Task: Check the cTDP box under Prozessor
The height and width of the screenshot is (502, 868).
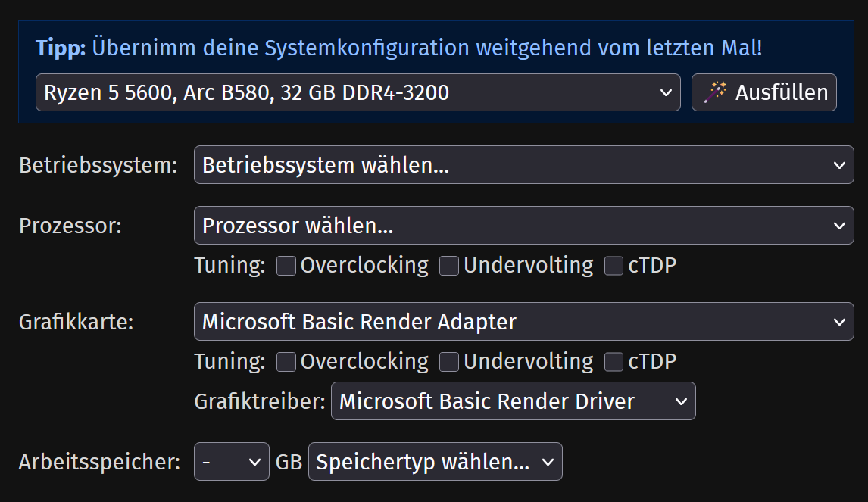Action: 614,267
